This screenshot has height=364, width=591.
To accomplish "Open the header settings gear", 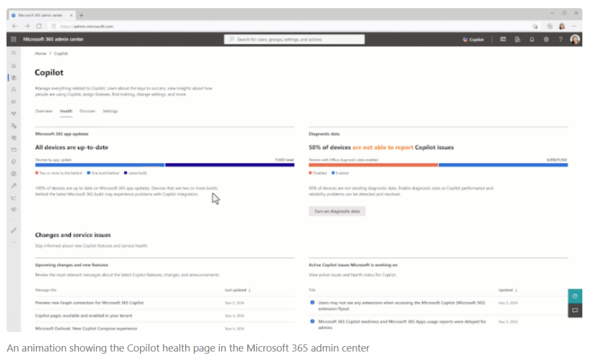I will [x=546, y=39].
